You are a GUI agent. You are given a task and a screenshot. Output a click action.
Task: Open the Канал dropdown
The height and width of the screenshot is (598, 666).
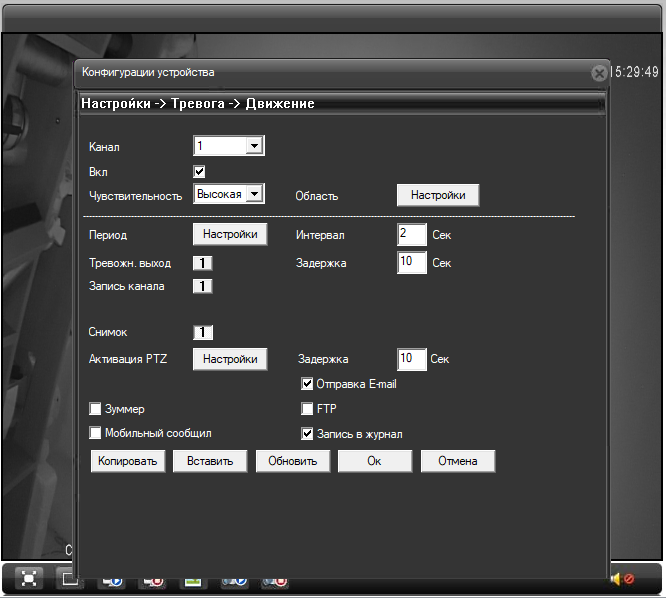pyautogui.click(x=254, y=146)
